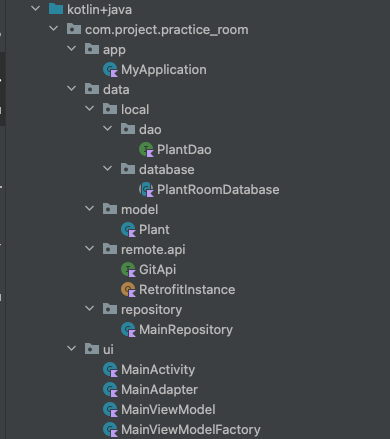Click the GitApi interface icon
The image size is (390, 439).
(128, 270)
